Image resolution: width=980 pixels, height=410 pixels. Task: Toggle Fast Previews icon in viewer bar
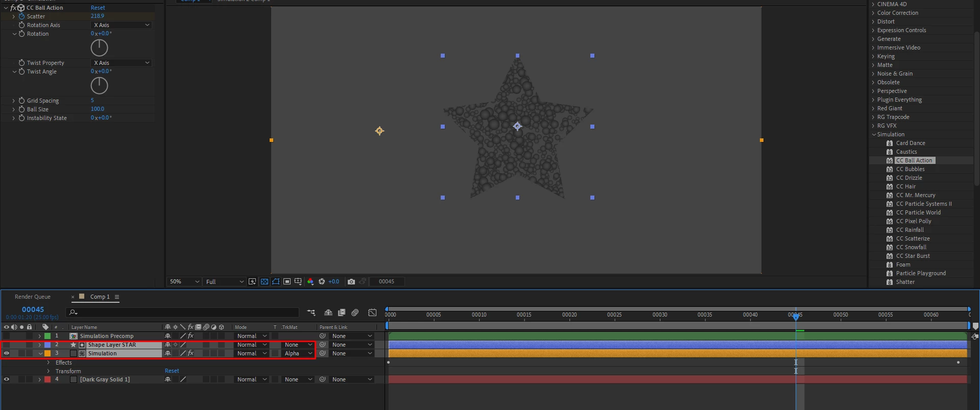[252, 281]
